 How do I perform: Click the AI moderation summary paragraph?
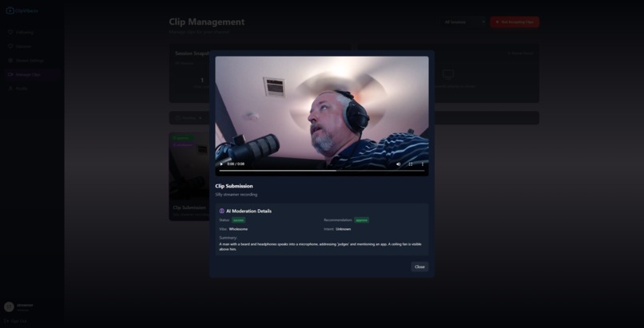point(320,247)
